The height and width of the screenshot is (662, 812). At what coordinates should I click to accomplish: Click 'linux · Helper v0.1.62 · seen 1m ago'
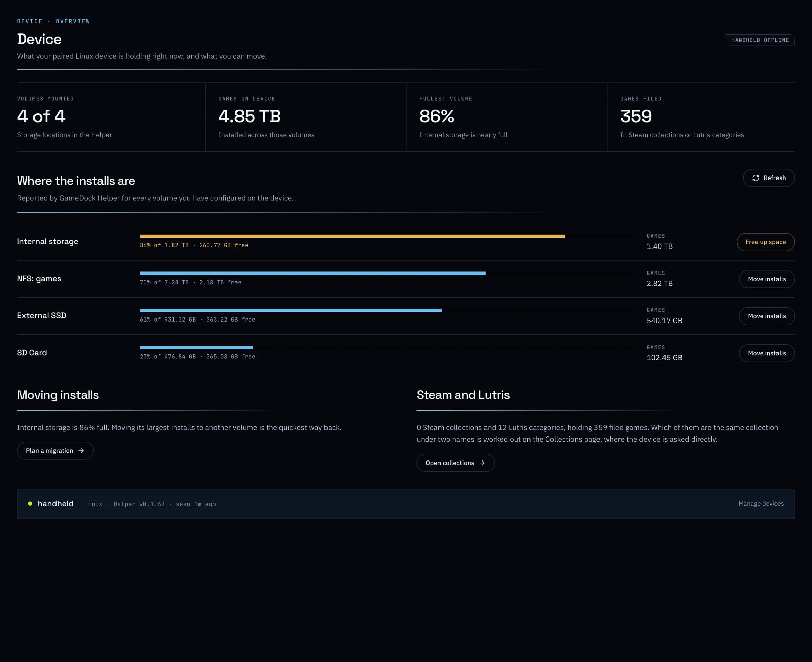(x=150, y=504)
